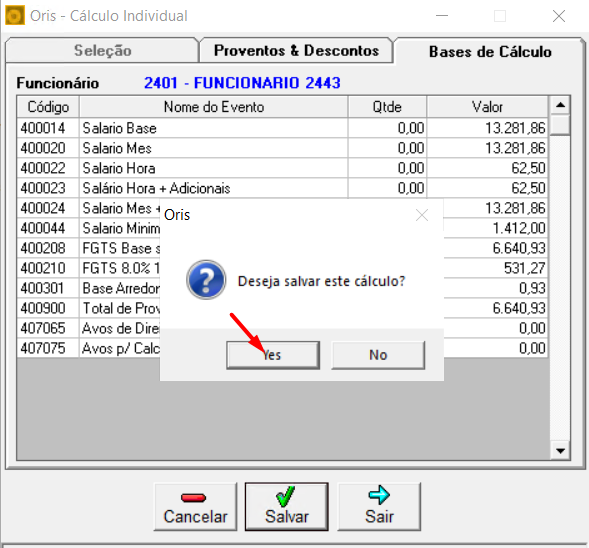
Task: Click the Valor column header
Action: (487, 107)
